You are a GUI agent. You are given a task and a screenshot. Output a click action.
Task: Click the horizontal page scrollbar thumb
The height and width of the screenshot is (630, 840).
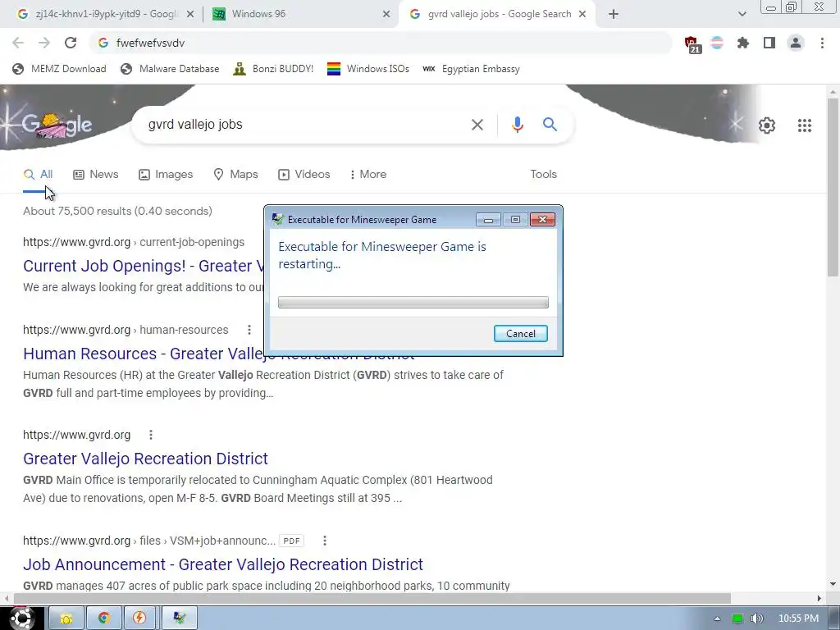click(x=372, y=598)
